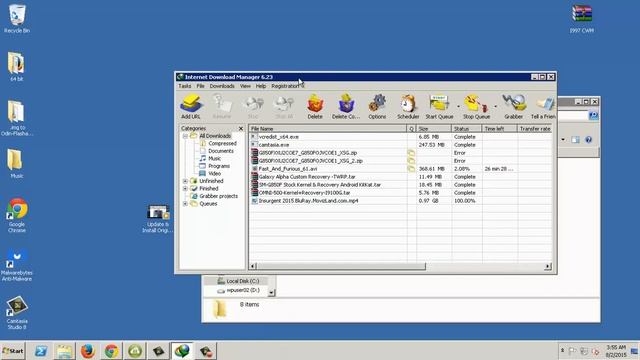Click the Explorer window help icon
The width and height of the screenshot is (640, 360).
click(x=588, y=140)
